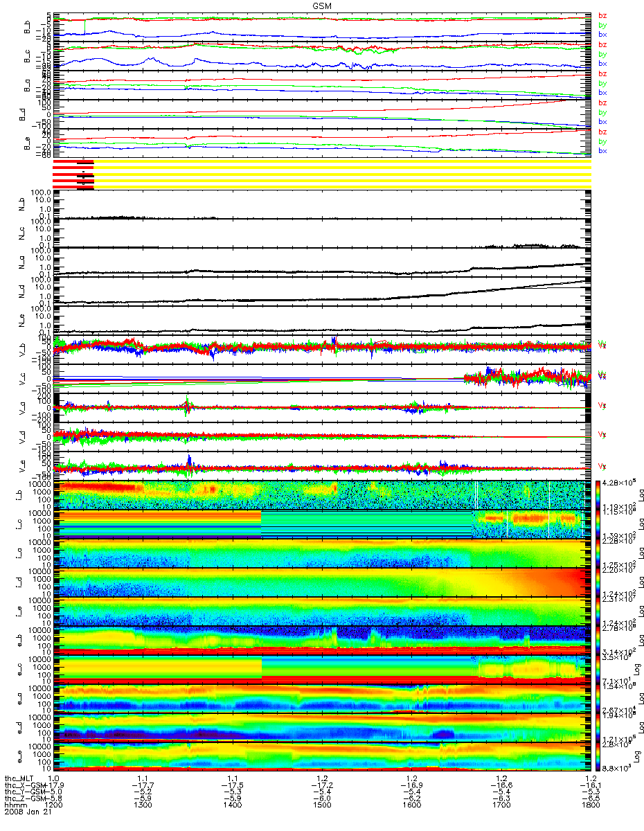Click the red and yellow striped status bar panel
This screenshot has width=644, height=831.
[x=322, y=173]
